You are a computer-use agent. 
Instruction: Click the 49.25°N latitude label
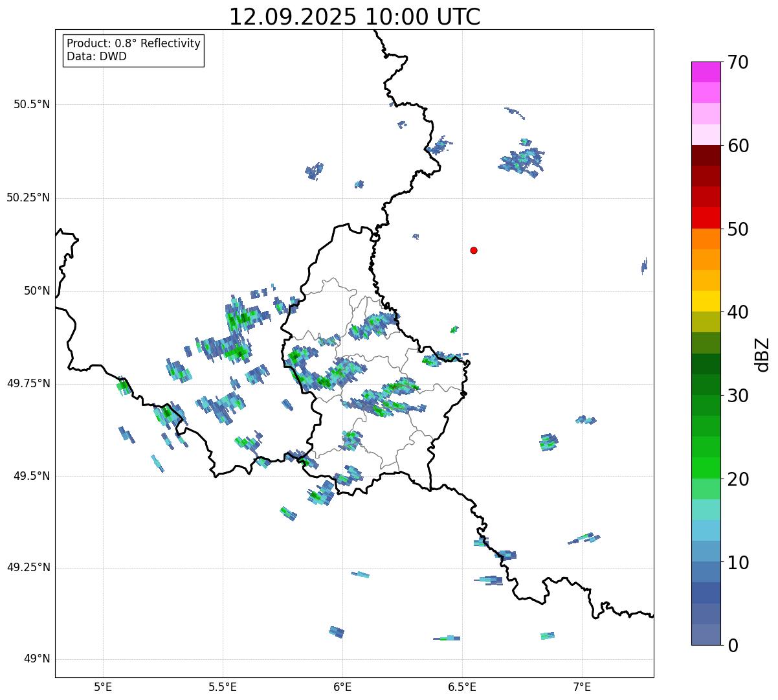coord(28,568)
